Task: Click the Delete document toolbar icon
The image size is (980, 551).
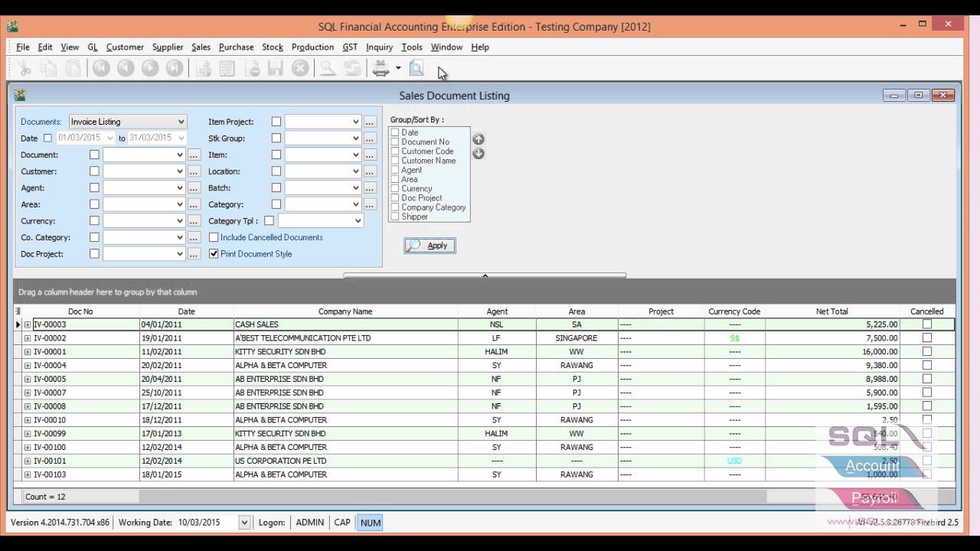Action: (x=252, y=69)
